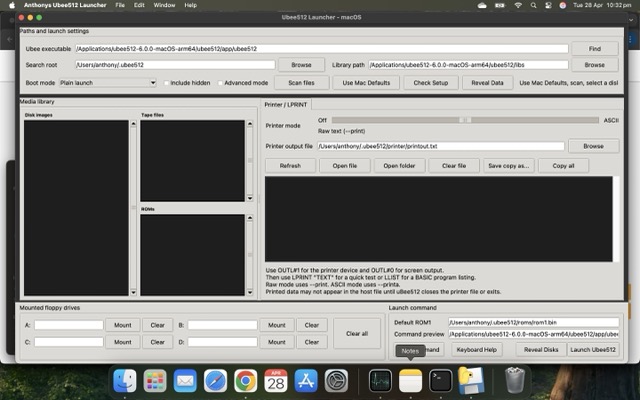Open the Notes app in dock
Viewport: 640px width, 400px height.
click(410, 381)
